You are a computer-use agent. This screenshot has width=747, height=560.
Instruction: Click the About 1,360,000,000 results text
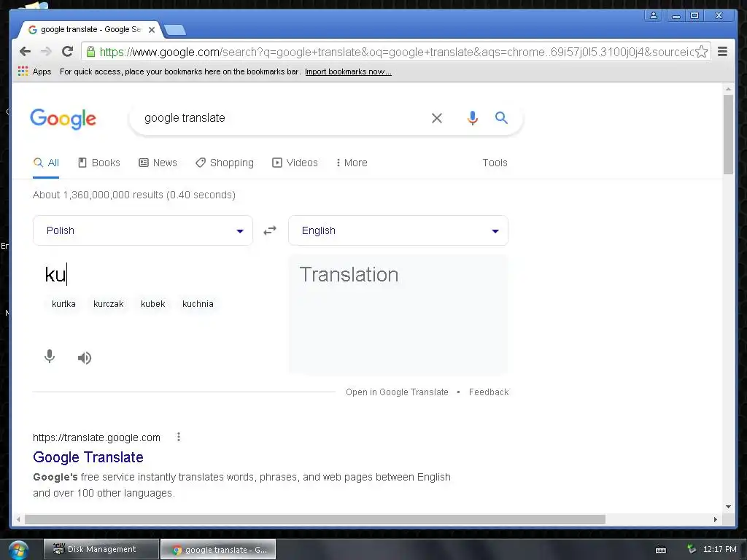[134, 195]
